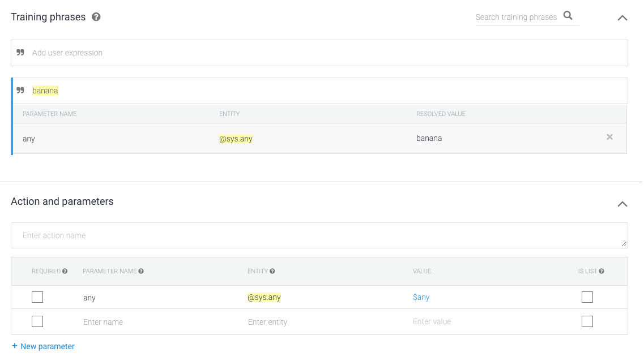This screenshot has height=361, width=644.
Task: Select the highlighted banana training phrase
Action: (45, 91)
